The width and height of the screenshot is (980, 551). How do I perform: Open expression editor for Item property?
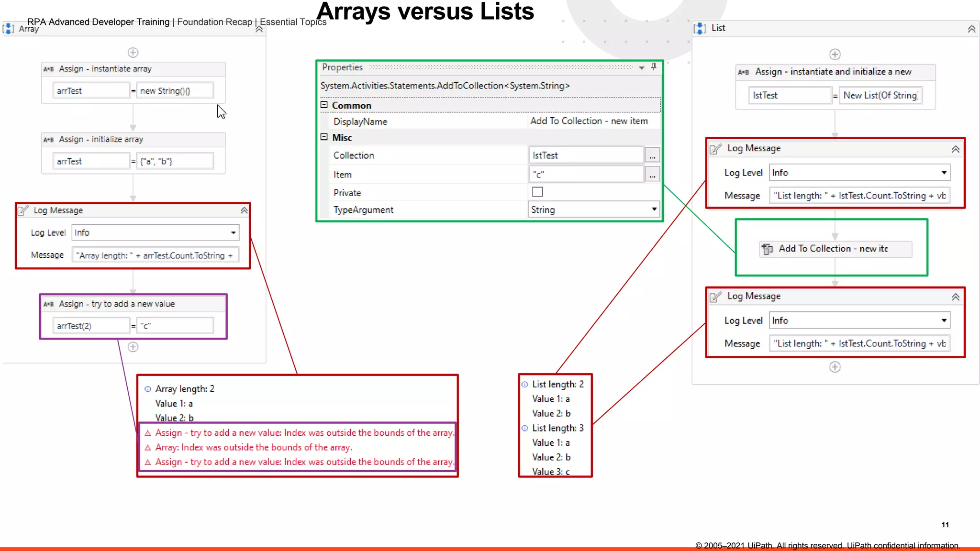pyautogui.click(x=652, y=175)
